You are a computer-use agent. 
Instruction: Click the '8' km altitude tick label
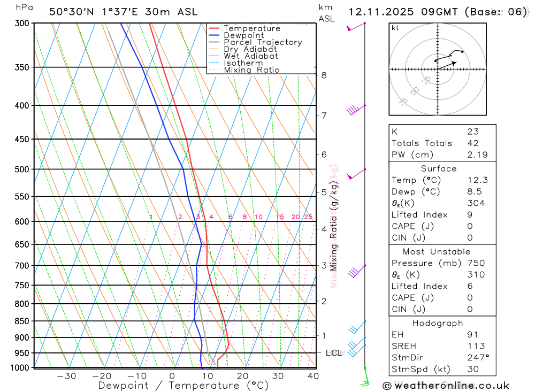pos(324,75)
